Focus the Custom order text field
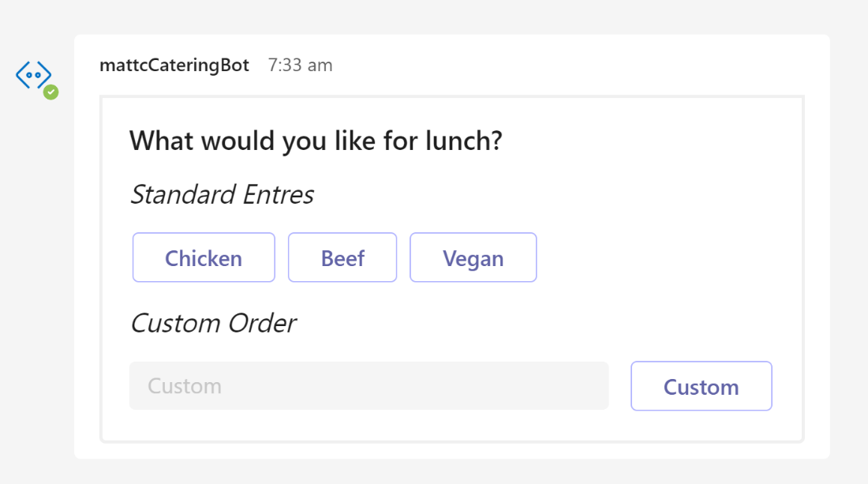 [369, 386]
